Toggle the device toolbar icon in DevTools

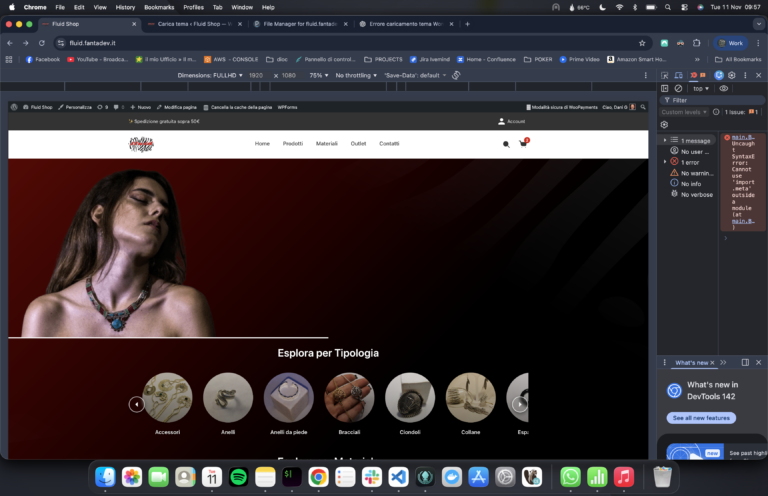click(x=679, y=75)
